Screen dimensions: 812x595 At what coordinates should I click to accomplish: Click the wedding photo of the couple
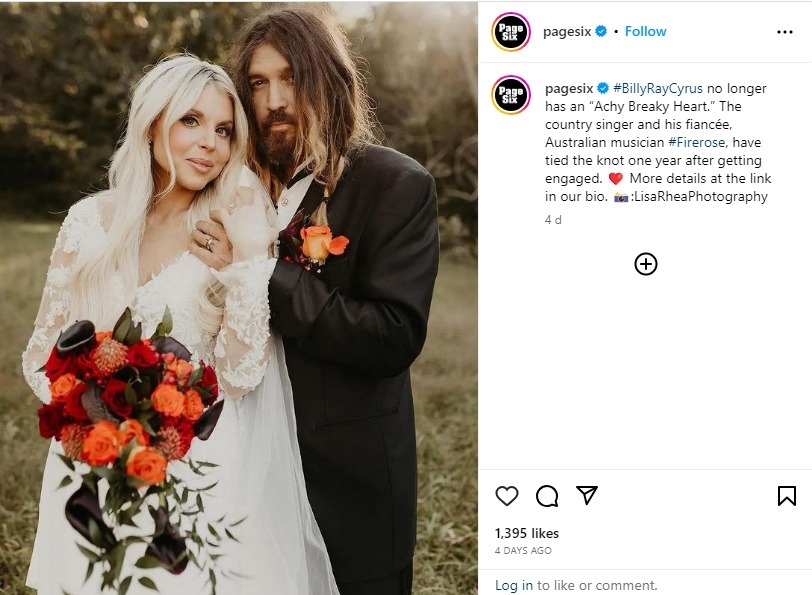click(239, 298)
